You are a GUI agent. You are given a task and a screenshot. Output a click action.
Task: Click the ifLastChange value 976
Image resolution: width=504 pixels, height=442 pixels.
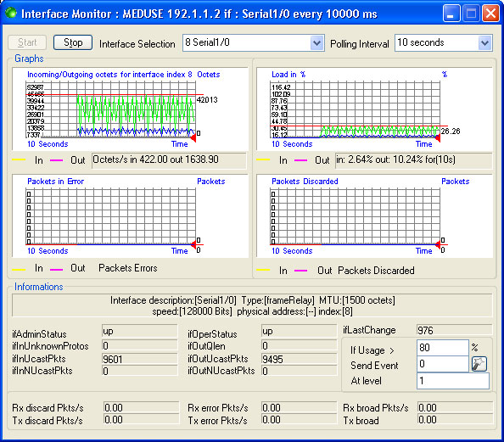point(454,330)
